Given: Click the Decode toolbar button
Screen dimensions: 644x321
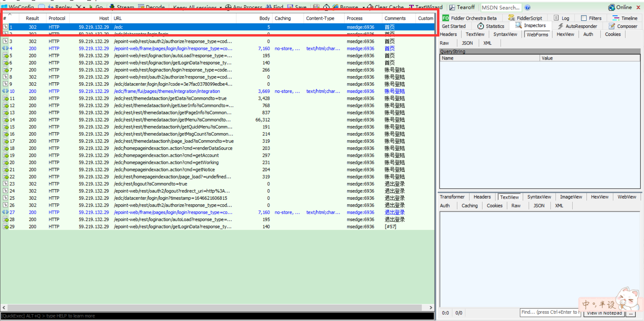Looking at the screenshot, I should pos(151,7).
